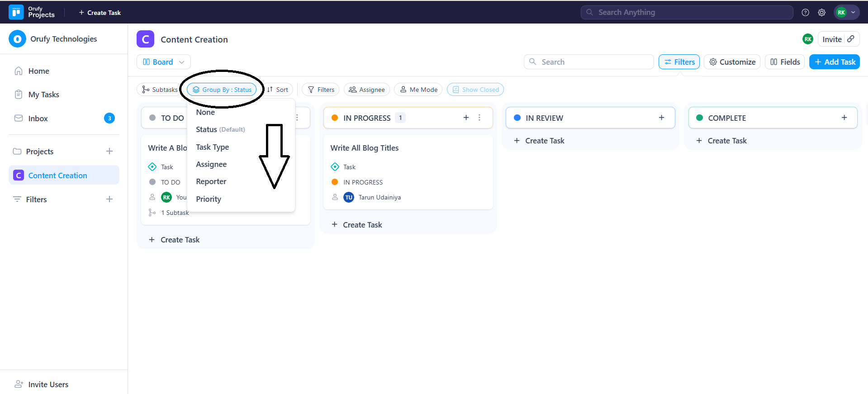Add a new project with plus icon

(109, 151)
